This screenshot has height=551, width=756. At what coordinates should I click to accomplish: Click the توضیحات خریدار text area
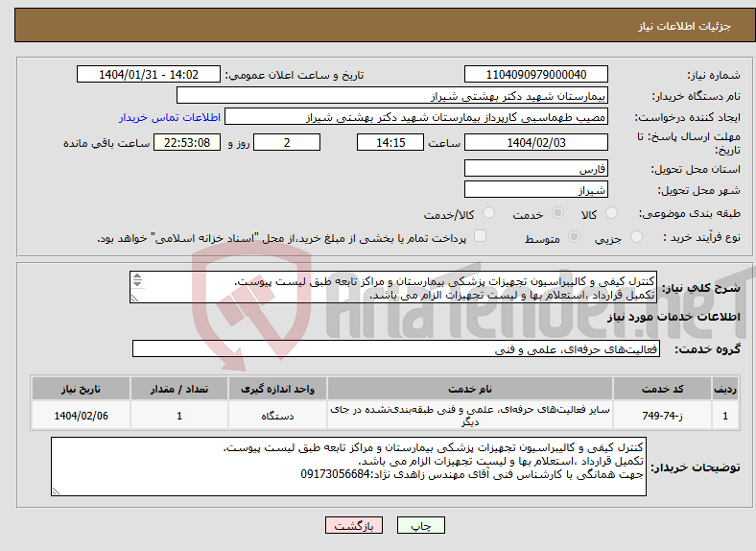348,467
